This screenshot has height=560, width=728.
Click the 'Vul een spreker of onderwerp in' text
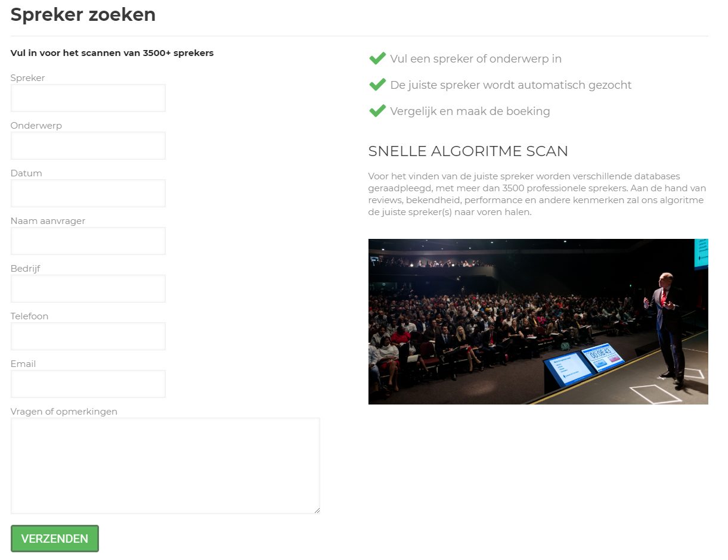[x=476, y=59]
